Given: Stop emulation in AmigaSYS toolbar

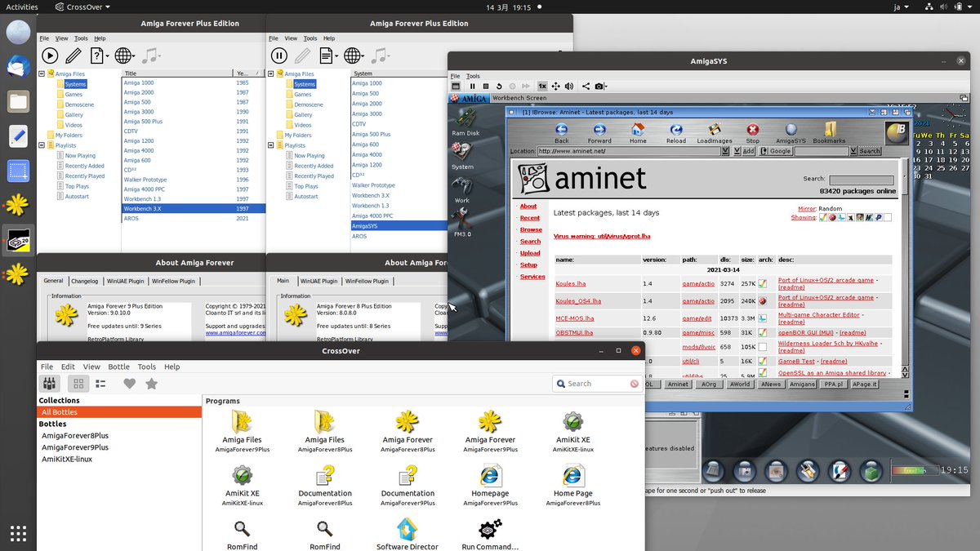Looking at the screenshot, I should [486, 86].
